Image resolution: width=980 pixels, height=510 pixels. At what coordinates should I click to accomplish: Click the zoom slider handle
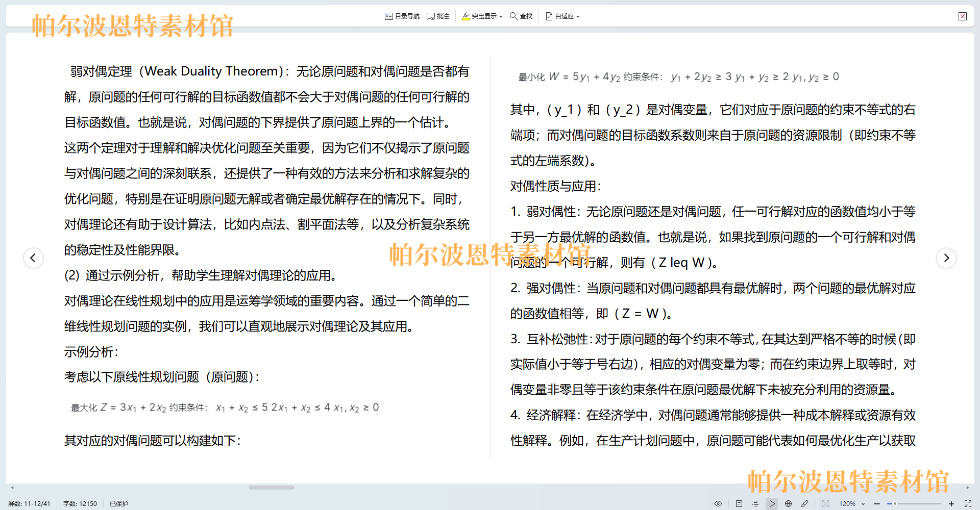(x=895, y=503)
